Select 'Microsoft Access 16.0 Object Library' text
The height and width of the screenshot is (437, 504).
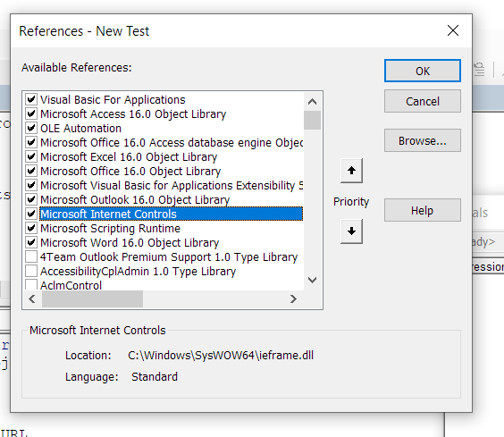133,113
